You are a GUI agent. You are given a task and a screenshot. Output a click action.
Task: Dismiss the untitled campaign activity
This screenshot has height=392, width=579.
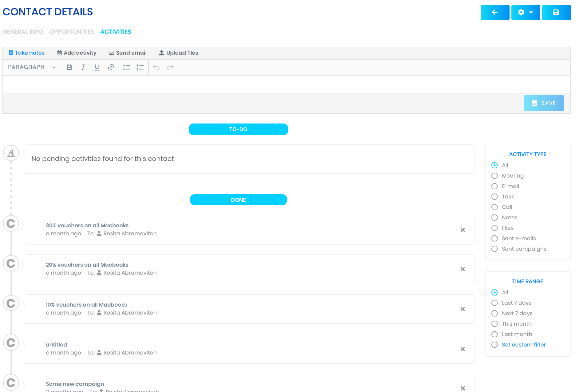pyautogui.click(x=463, y=349)
